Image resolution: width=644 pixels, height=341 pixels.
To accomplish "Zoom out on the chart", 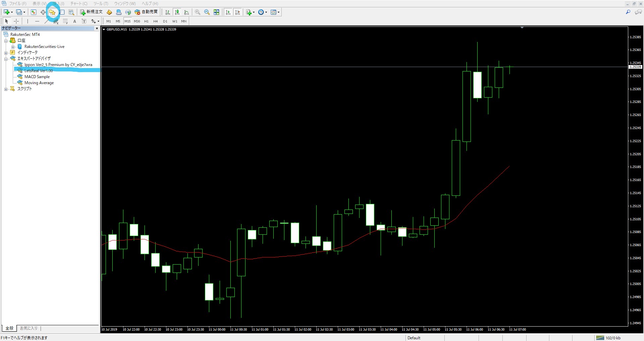I will (207, 12).
